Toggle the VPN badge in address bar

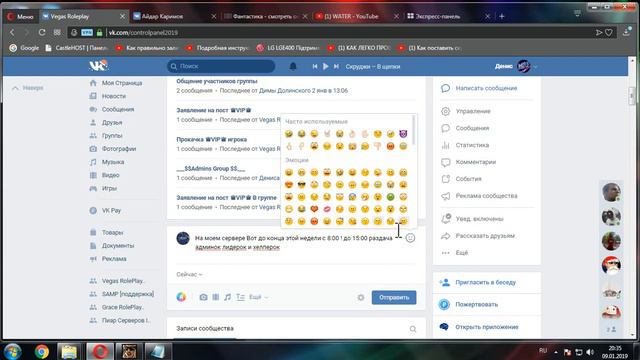pos(87,32)
